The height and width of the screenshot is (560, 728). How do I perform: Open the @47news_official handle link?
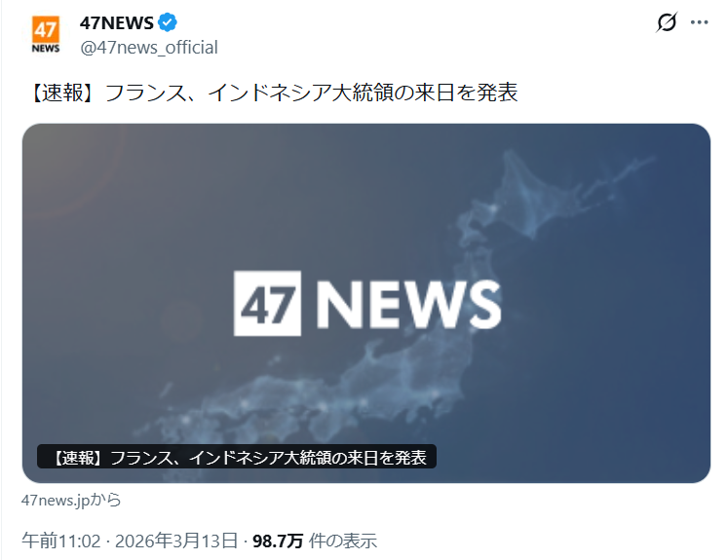click(149, 48)
